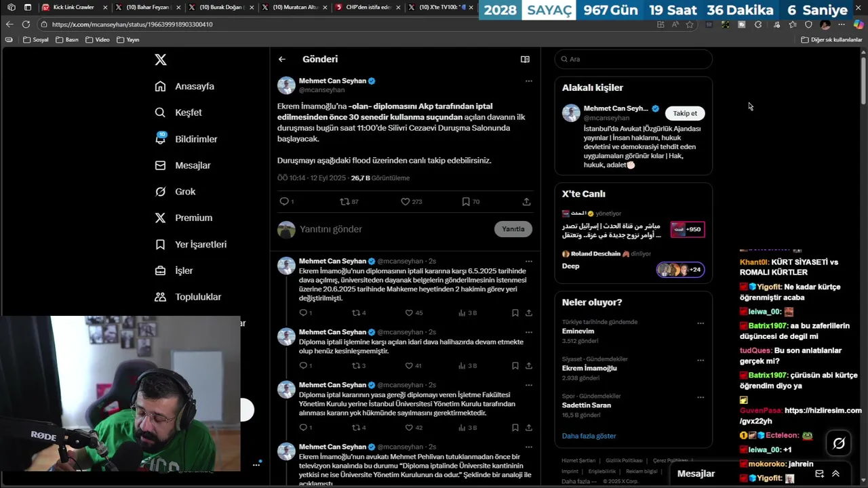Click the Yanıtla reply button

513,229
